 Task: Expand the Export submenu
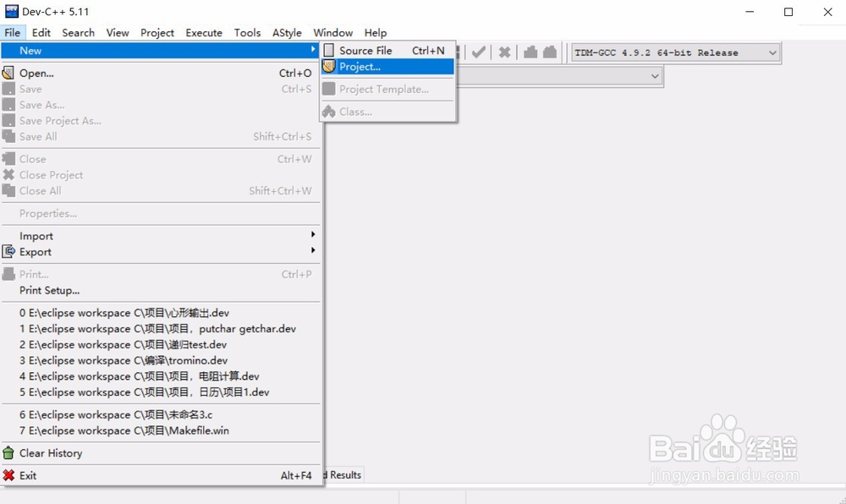[160, 252]
